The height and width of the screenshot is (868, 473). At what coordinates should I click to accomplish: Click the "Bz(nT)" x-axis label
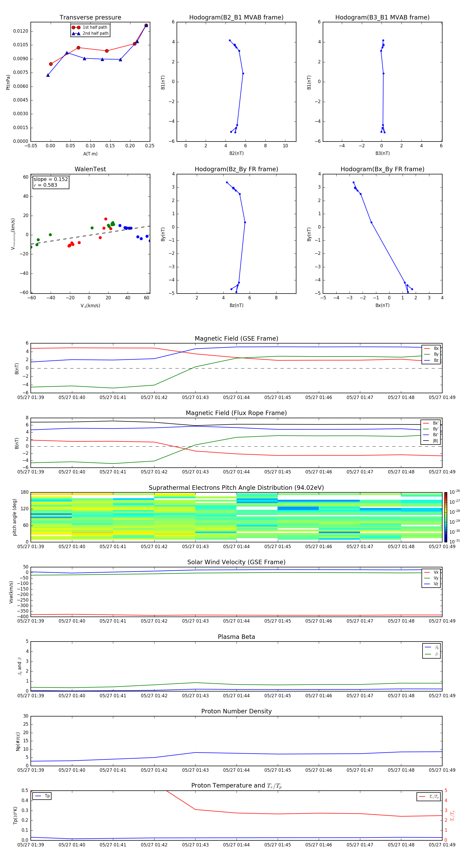[236, 305]
